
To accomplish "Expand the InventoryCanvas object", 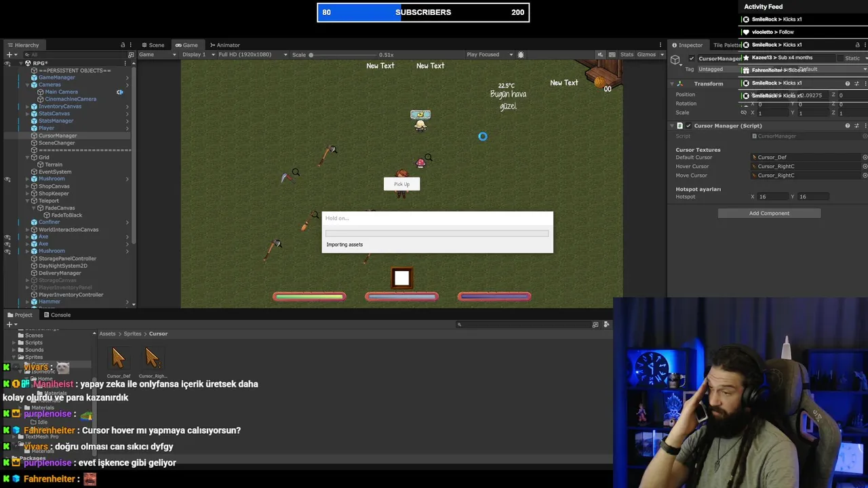I will 27,106.
